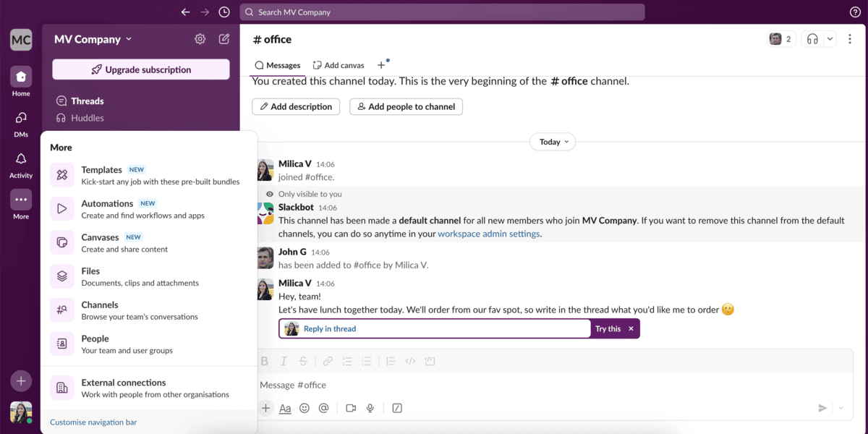Open workspace preferences gear icon
This screenshot has width=868, height=434.
(200, 39)
